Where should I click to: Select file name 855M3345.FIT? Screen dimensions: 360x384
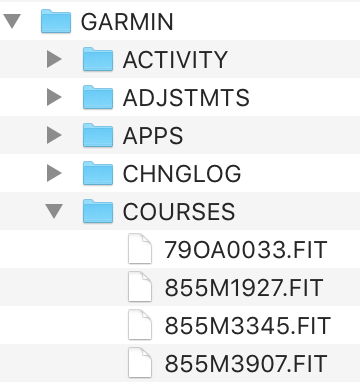point(248,326)
